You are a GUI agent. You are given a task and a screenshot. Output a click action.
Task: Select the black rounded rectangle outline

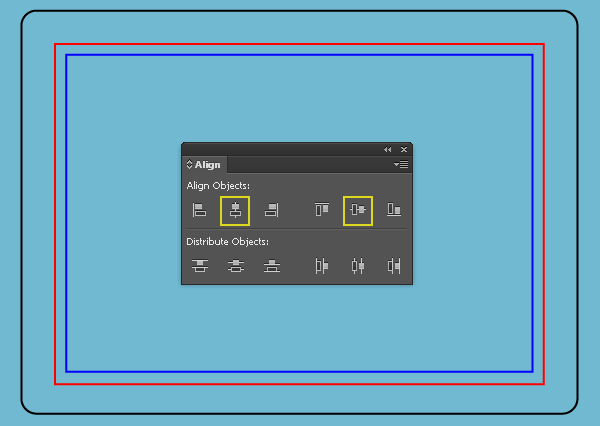click(x=299, y=11)
